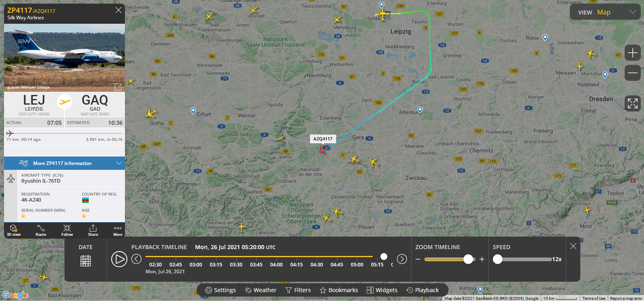Viewport: 644px width, 301px height.
Task: Zoom in the map with plus button
Action: (x=632, y=53)
